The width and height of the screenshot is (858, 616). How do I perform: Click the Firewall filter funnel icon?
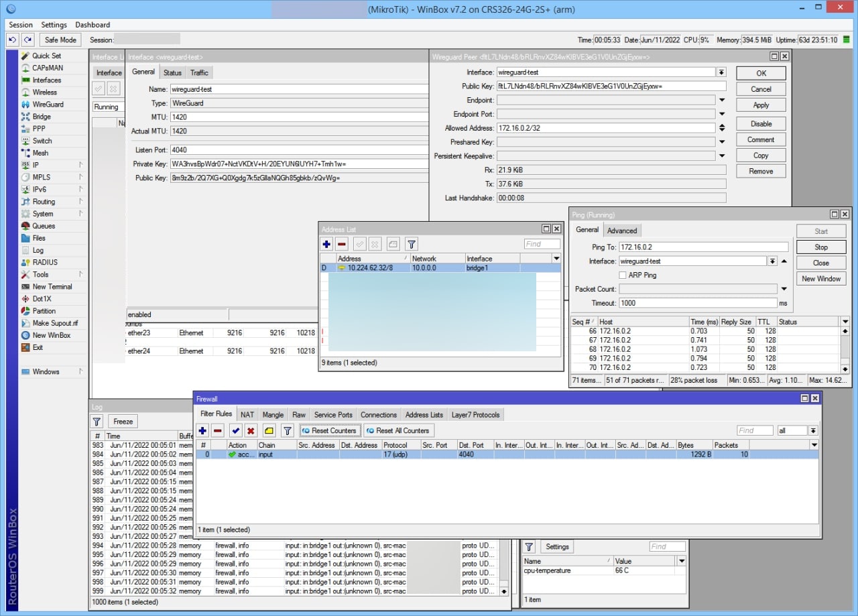(x=287, y=430)
